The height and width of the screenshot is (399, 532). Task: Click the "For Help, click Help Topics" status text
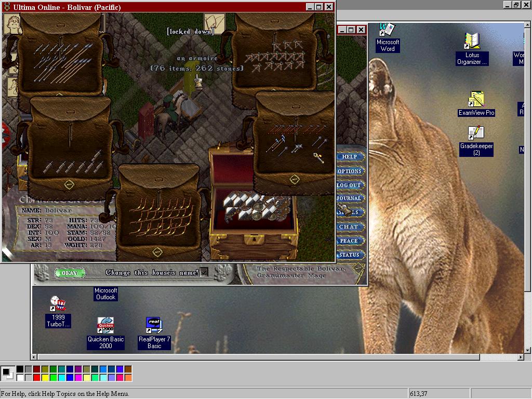click(x=65, y=394)
